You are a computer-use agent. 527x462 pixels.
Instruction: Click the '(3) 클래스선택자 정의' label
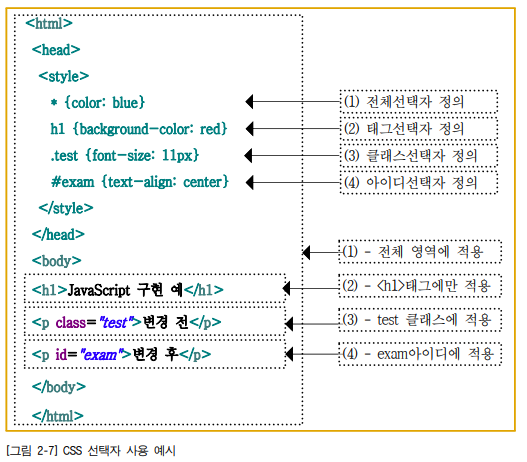(x=418, y=156)
